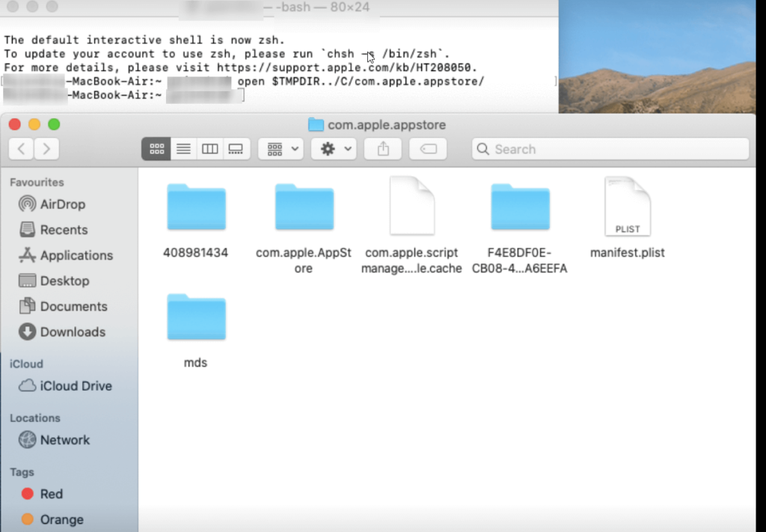Go forward in Finder history
The image size is (766, 532).
(x=46, y=148)
